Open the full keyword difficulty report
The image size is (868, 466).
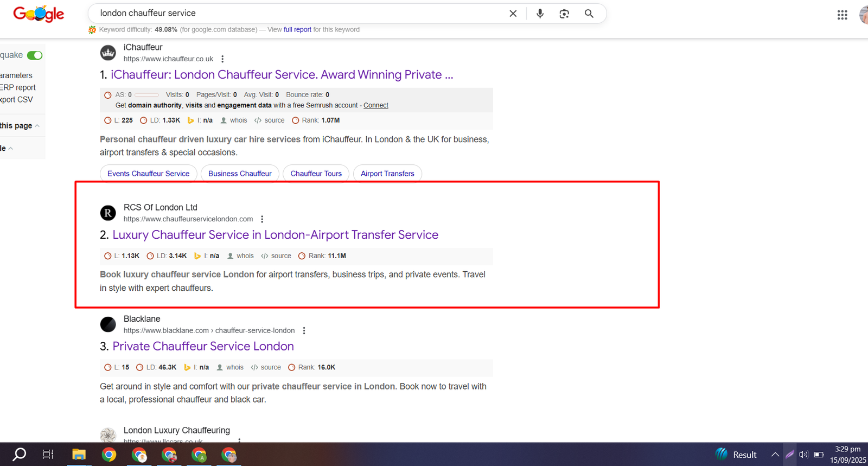pos(297,30)
